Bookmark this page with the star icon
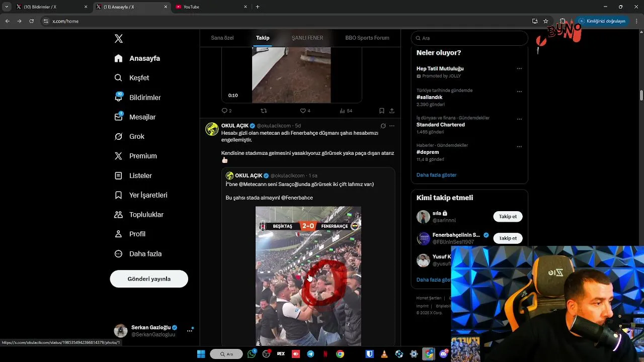644x362 pixels. [545, 21]
